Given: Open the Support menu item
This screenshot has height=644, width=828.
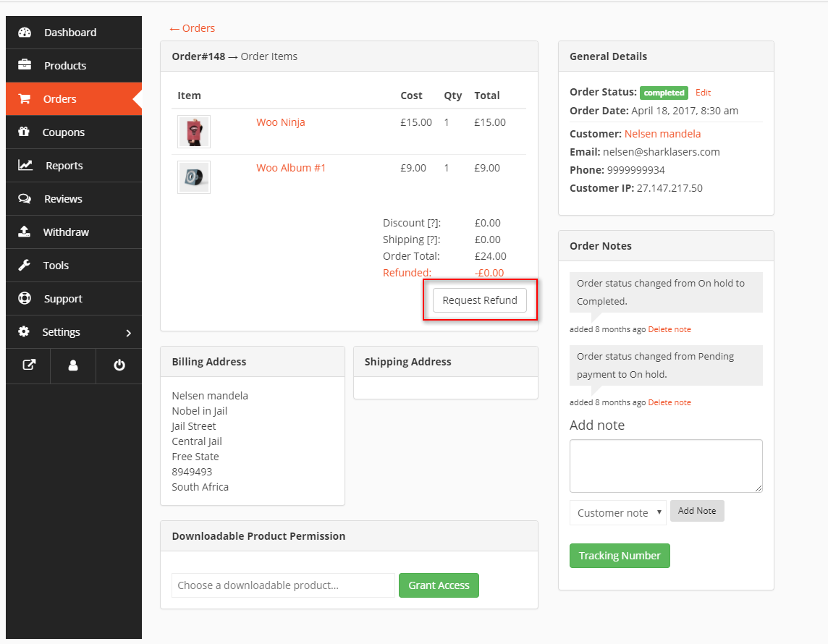Looking at the screenshot, I should (74, 298).
